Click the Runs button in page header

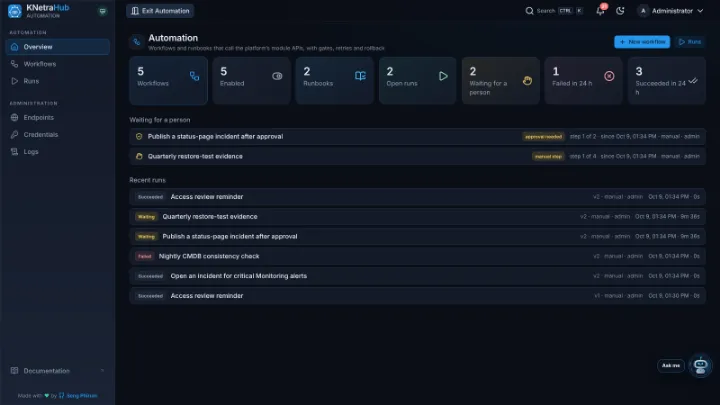(690, 42)
